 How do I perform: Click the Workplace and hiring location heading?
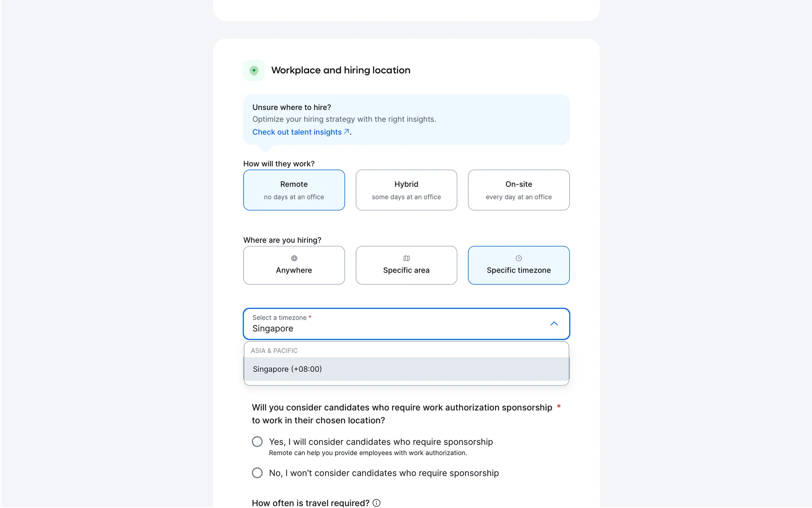tap(340, 70)
